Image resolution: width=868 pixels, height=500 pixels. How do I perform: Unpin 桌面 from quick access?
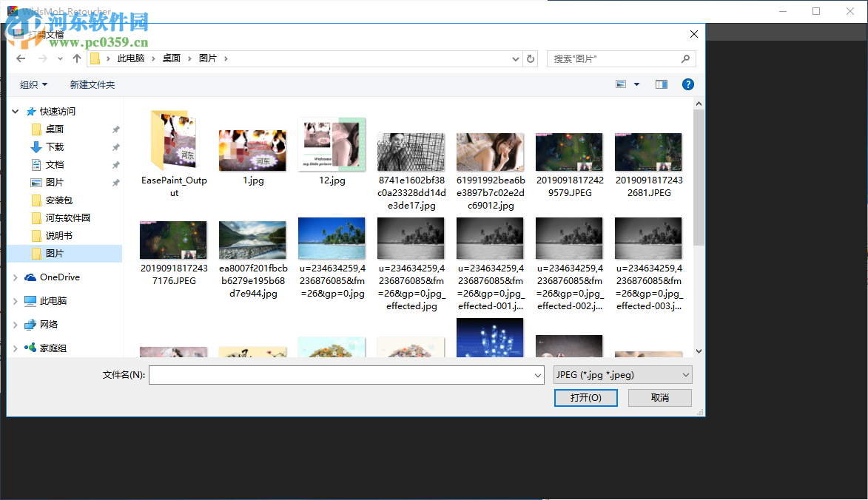pyautogui.click(x=115, y=129)
